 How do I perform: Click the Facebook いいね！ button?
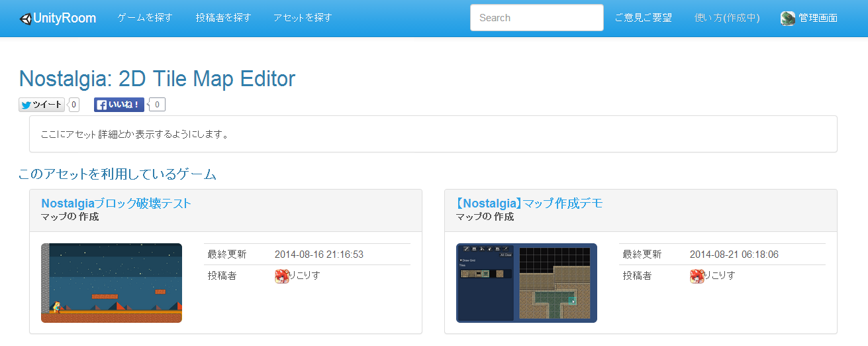(119, 105)
